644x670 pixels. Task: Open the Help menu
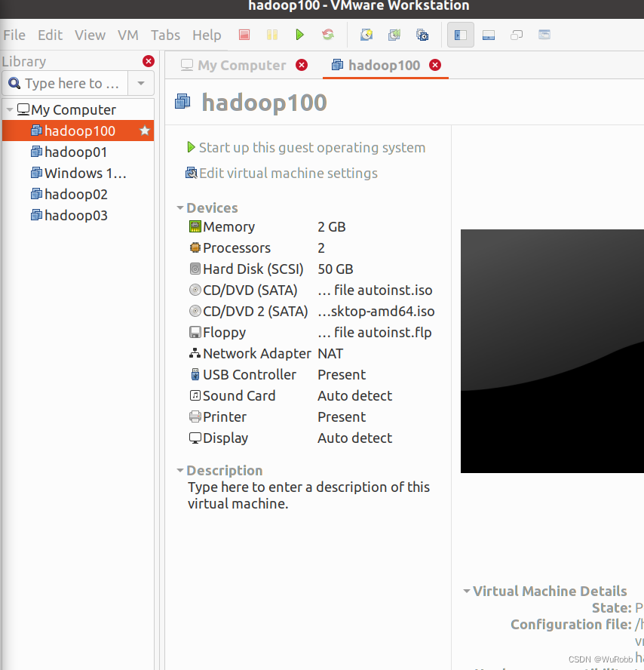coord(207,35)
